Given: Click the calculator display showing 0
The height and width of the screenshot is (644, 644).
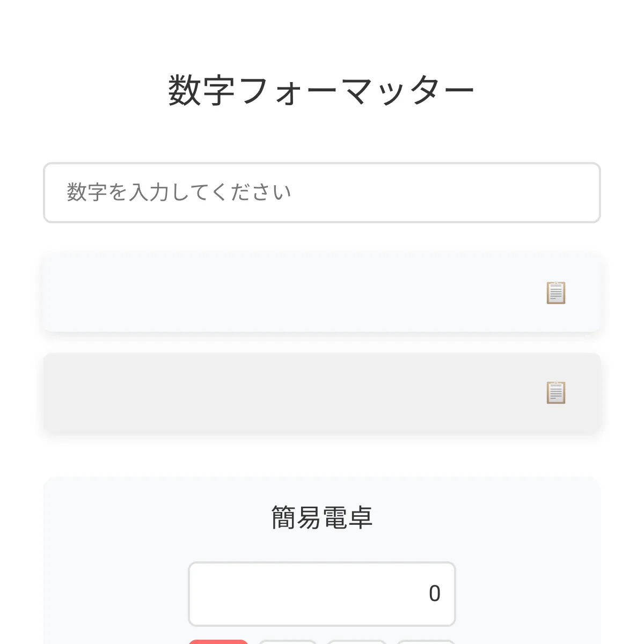Looking at the screenshot, I should point(322,593).
